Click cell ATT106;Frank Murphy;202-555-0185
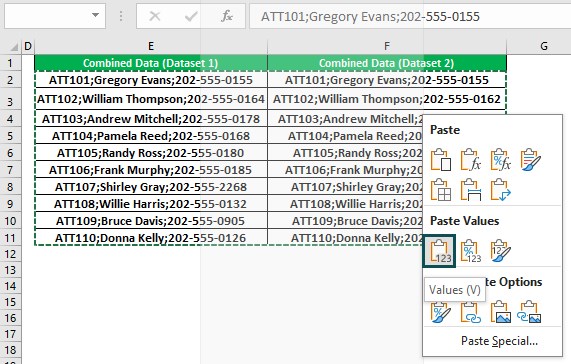This screenshot has width=571, height=364. 151,170
